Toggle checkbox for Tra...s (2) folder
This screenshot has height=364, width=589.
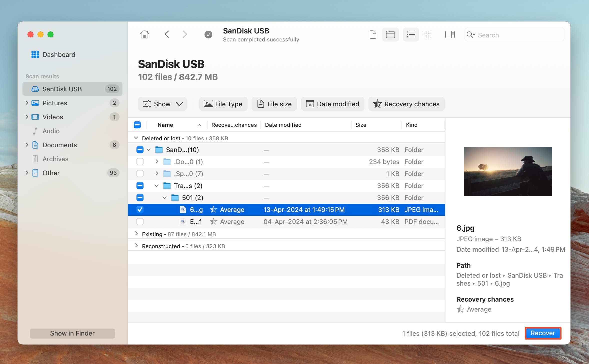tap(140, 186)
